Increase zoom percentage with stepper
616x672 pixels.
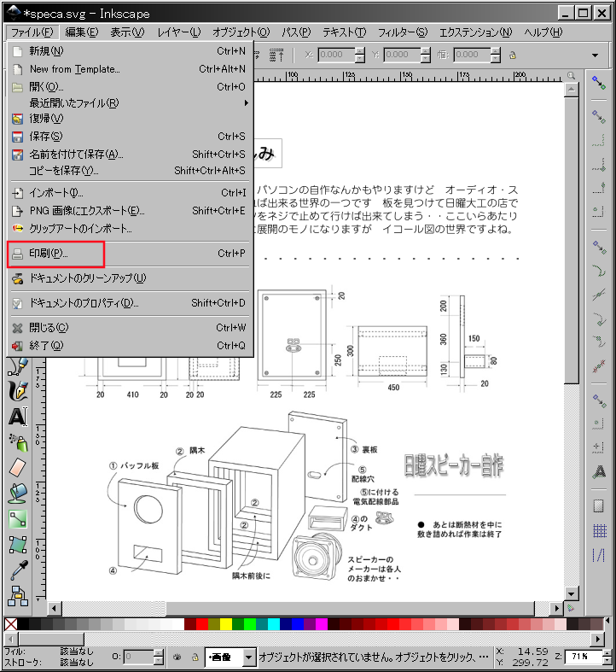pos(607,652)
